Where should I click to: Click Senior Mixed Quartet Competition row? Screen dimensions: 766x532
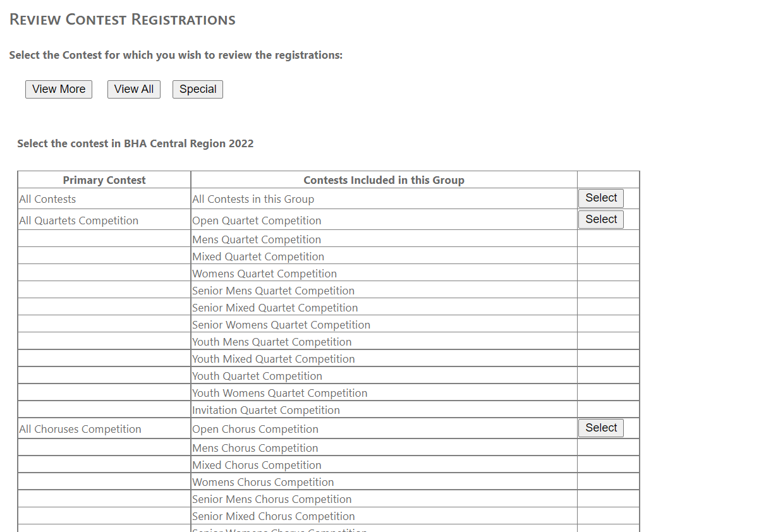pos(275,308)
